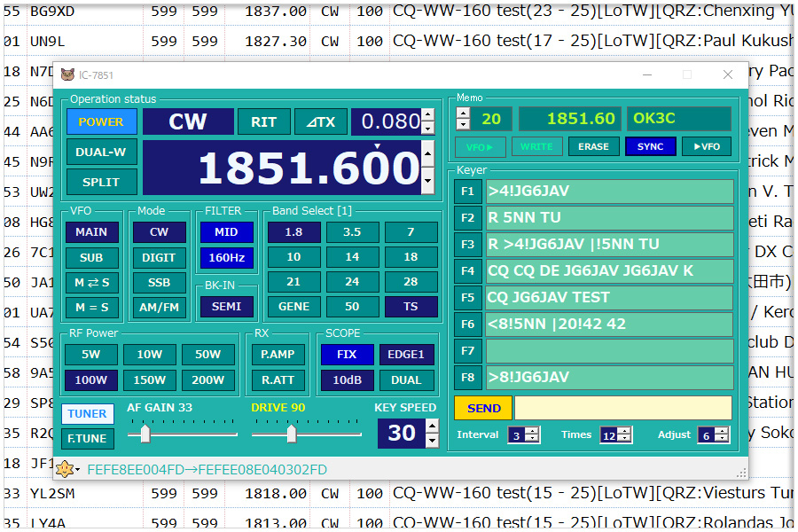Click the VFO► memo transfer button
Image resolution: width=798 pixels, height=532 pixels.
tap(481, 146)
